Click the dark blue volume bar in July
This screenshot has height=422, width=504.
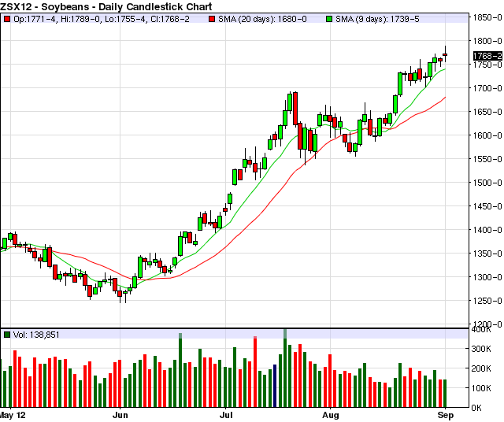click(275, 386)
